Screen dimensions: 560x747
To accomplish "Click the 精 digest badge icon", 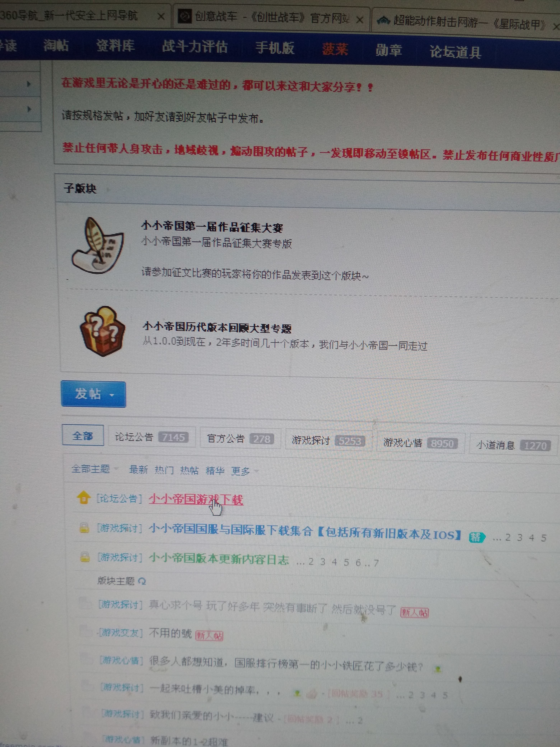I will [x=477, y=537].
